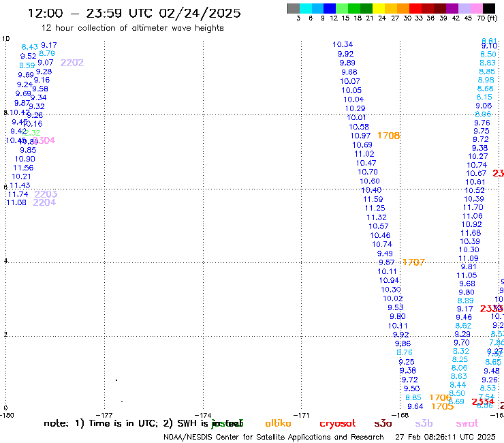
Task: Click the 'swot' satellite legend label
Action: [x=467, y=423]
